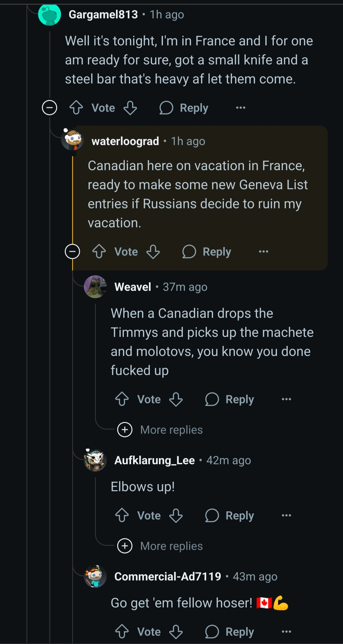
Task: Open overflow menu on Weavel's comment
Action: point(286,399)
